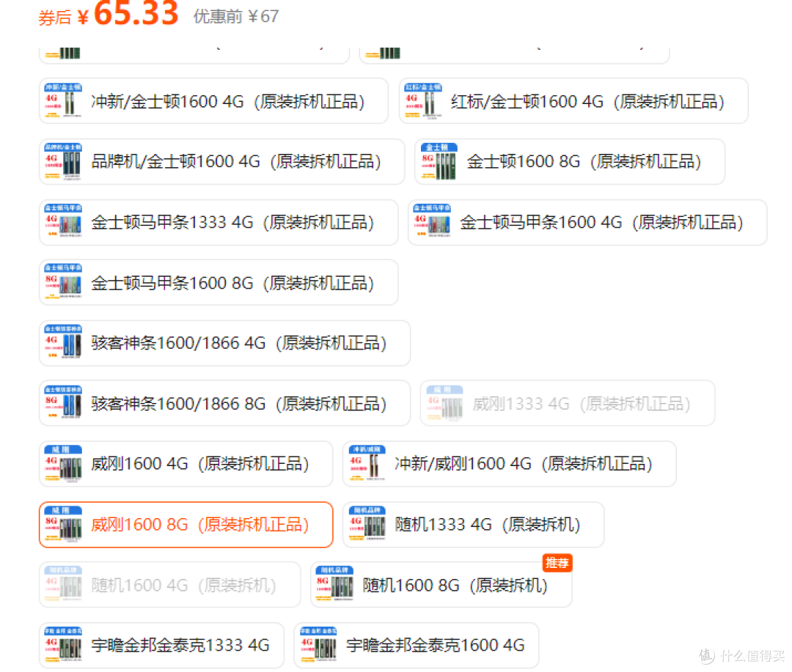The width and height of the screenshot is (792, 672).
Task: Click thumbnail of 红标/金士顿1600 4G
Action: [423, 100]
